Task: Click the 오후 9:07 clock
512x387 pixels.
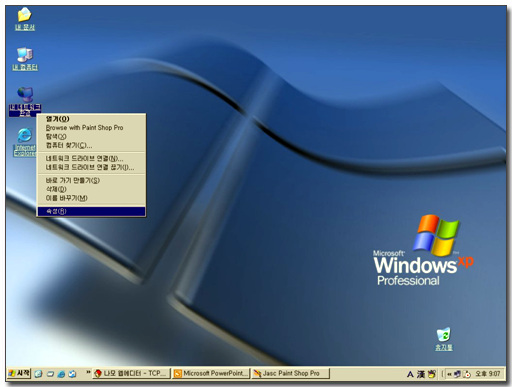Action: coord(488,374)
